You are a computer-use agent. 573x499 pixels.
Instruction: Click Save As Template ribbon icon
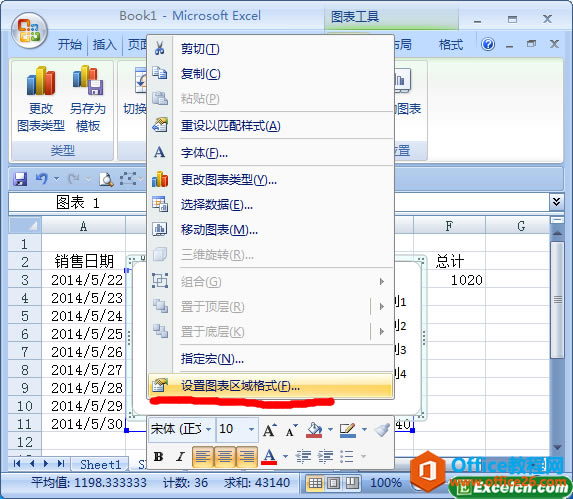coord(88,99)
